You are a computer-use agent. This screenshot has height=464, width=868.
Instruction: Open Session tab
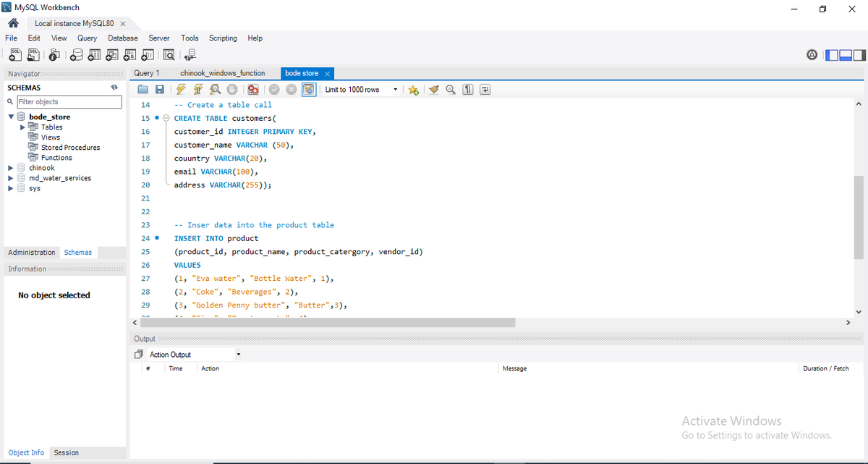[x=66, y=452]
